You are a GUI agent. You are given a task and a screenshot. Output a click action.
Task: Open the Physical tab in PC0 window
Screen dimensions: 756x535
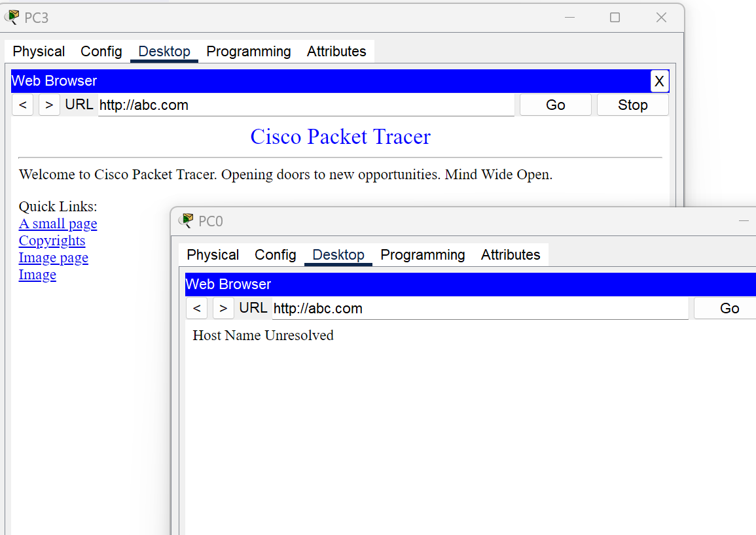point(213,254)
